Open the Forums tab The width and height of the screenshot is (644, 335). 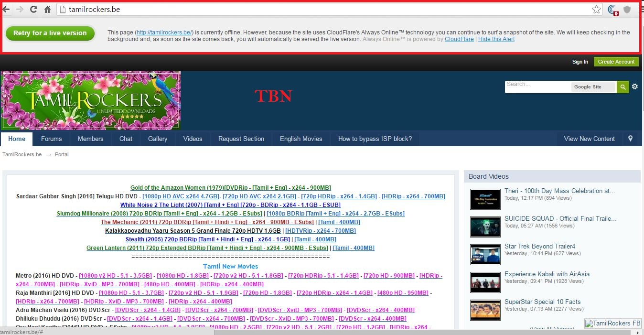coord(51,139)
